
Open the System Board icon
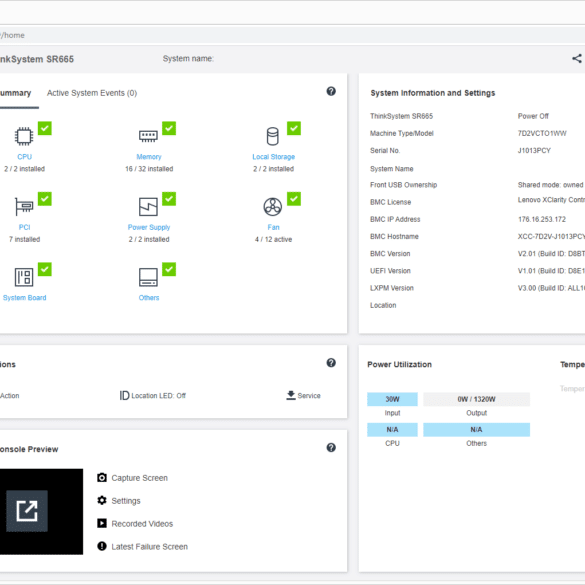(x=24, y=277)
